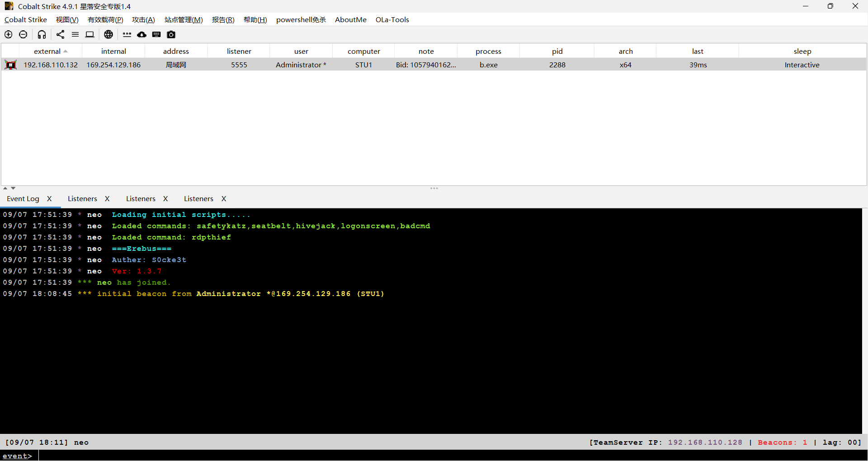Sort sessions by listener column header
Screen dimensions: 868x461
click(239, 51)
